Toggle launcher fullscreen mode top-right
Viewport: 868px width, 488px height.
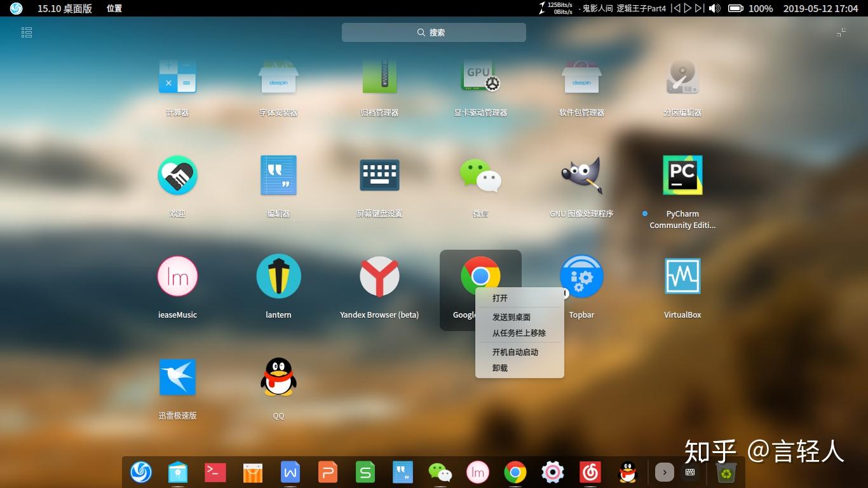click(841, 32)
